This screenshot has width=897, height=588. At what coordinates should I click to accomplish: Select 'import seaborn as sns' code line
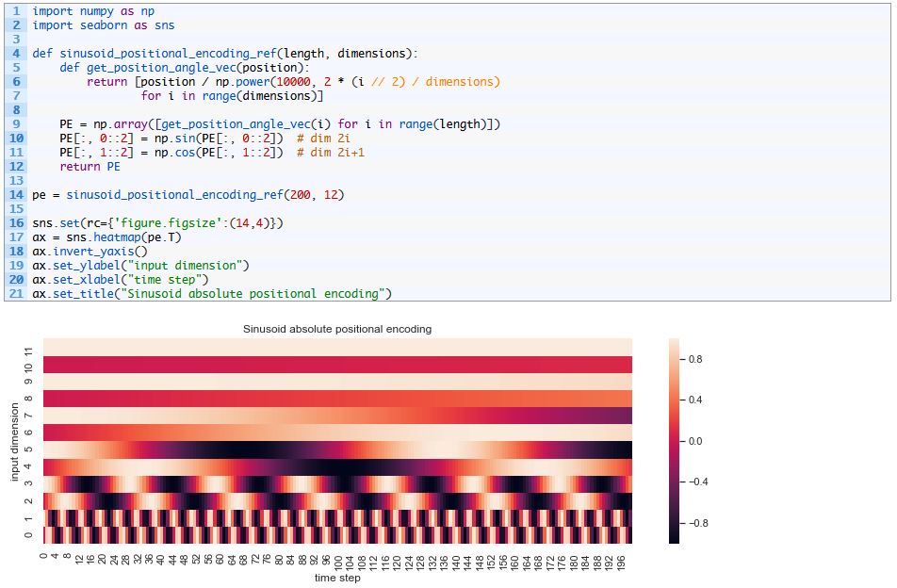104,25
